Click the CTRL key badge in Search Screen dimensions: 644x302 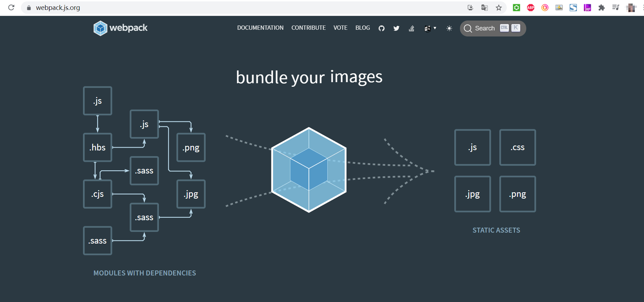[x=504, y=28]
